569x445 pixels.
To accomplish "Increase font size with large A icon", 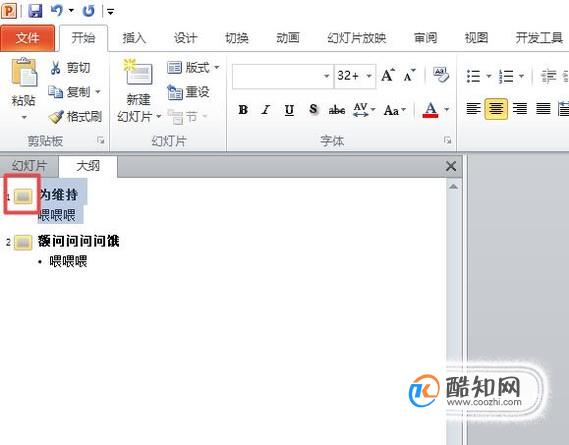I will (388, 75).
